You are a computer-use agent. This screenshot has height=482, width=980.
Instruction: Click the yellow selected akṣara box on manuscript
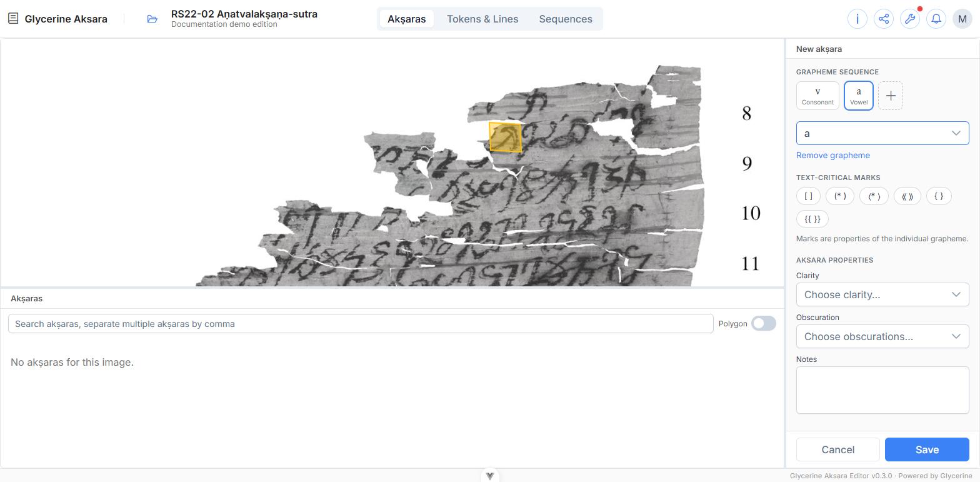coord(505,137)
